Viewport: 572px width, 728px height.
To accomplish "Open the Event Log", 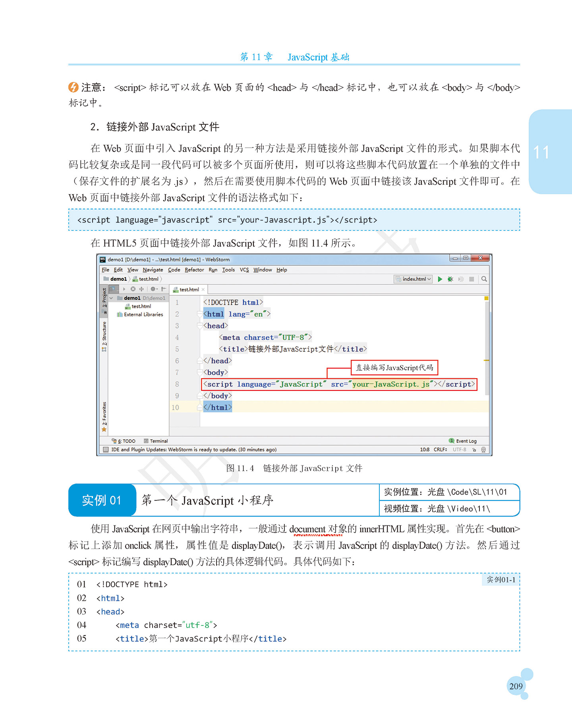I will click(x=463, y=441).
